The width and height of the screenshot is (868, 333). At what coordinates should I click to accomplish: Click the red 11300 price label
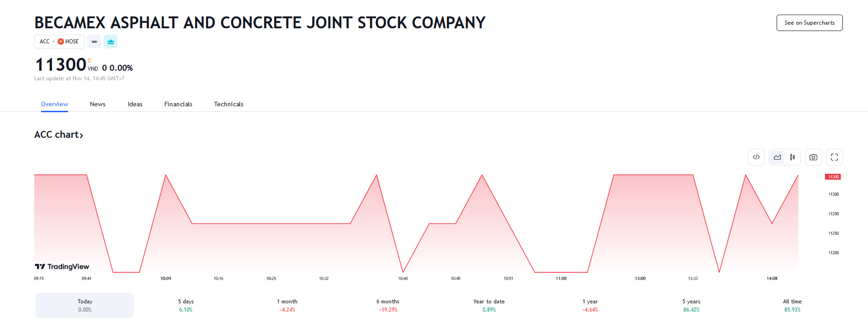click(x=833, y=177)
